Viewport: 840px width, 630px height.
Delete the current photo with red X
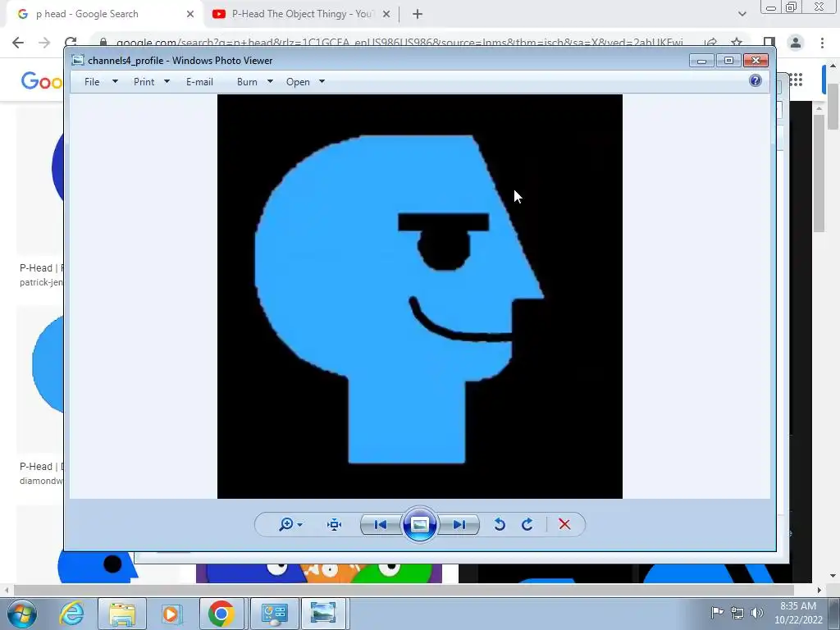click(564, 524)
